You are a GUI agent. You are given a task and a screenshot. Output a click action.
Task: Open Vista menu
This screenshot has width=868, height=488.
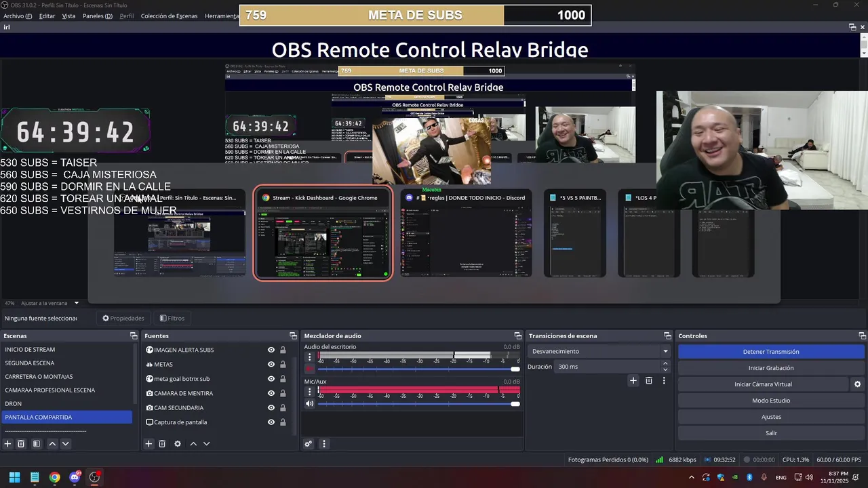[x=68, y=16]
